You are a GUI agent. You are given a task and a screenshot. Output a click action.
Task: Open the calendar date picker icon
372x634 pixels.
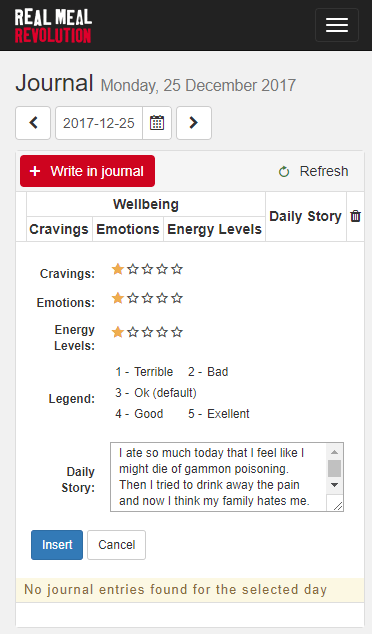click(x=157, y=123)
